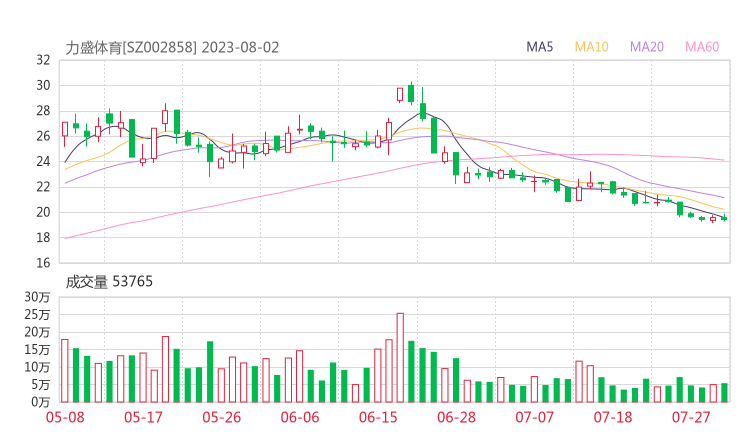
Task: Click the 30万 volume axis label
Action: coord(37,297)
